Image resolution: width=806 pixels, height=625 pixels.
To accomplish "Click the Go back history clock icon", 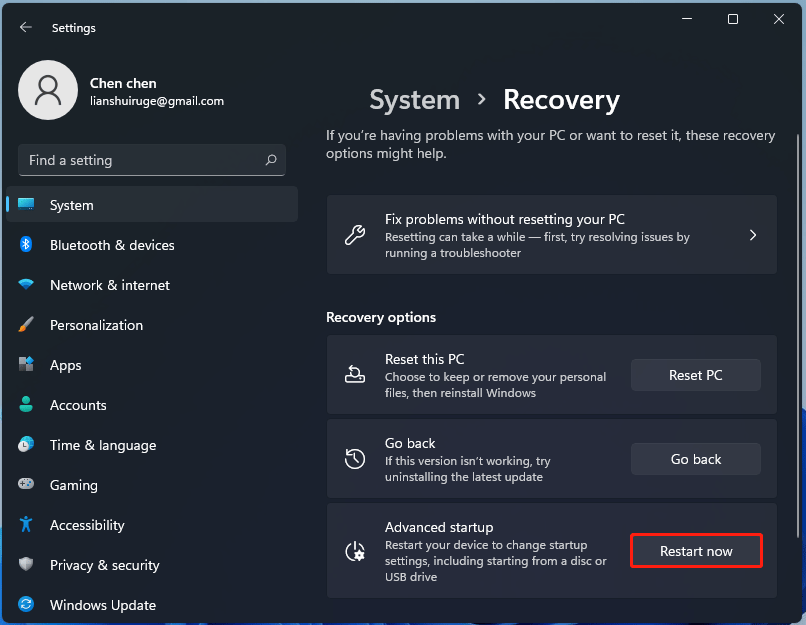I will click(x=355, y=459).
